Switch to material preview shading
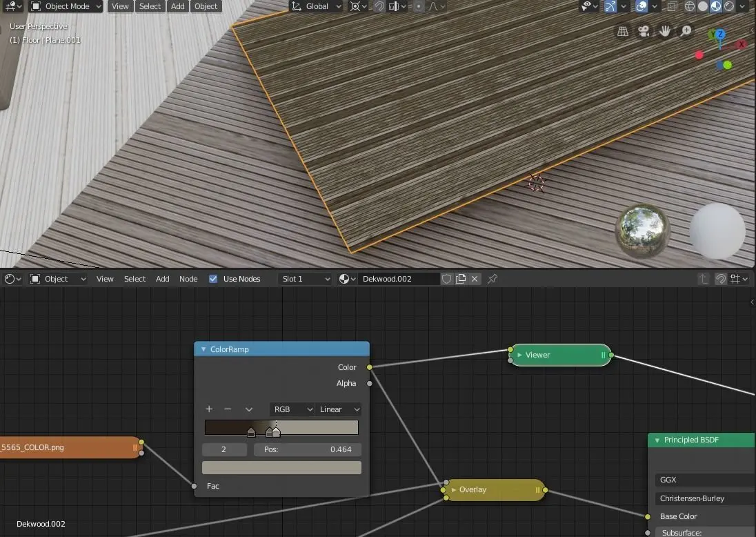Image resolution: width=756 pixels, height=537 pixels. [716, 6]
